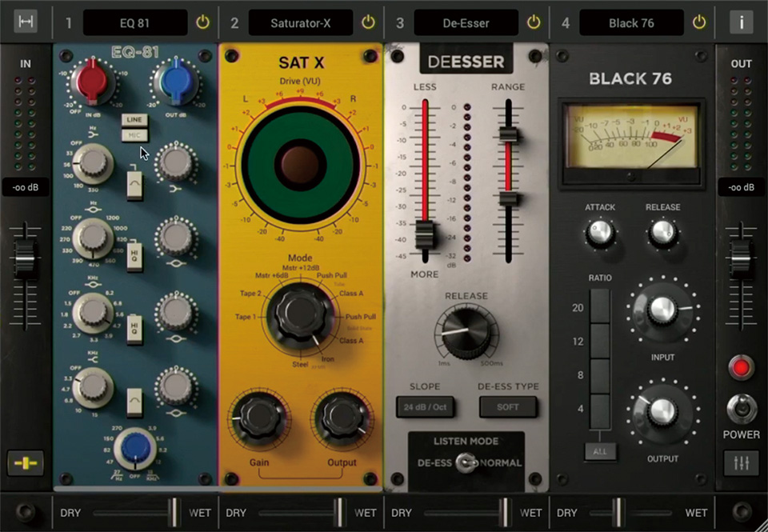The width and height of the screenshot is (768, 532).
Task: Toggle power for slot 4 Black 76
Action: tap(699, 22)
